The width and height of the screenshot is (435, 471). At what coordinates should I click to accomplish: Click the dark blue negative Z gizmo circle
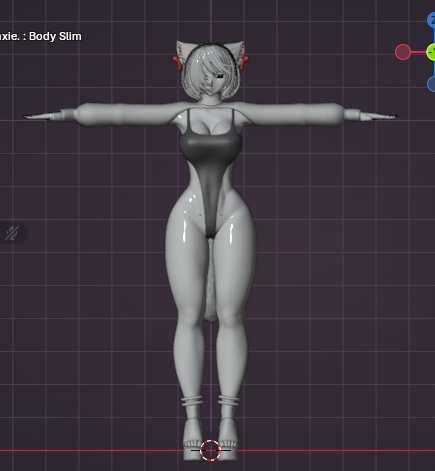point(431,83)
